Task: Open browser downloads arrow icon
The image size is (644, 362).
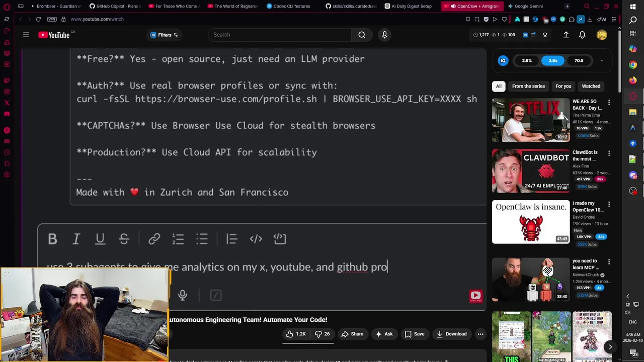Action: 590,19
